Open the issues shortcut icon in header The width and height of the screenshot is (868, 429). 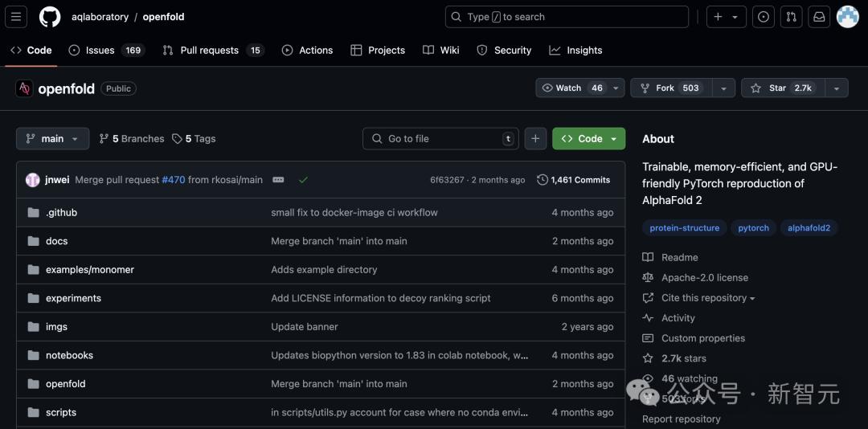tap(764, 17)
